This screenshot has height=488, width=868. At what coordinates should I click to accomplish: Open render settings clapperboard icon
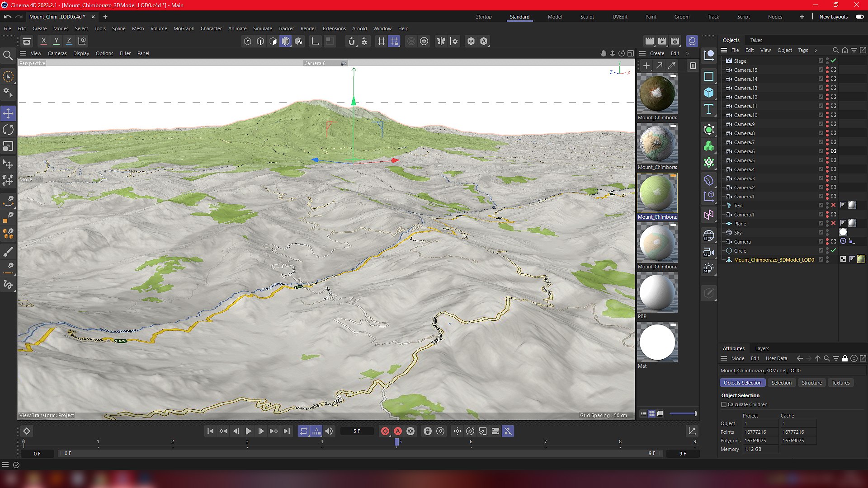[x=675, y=41]
